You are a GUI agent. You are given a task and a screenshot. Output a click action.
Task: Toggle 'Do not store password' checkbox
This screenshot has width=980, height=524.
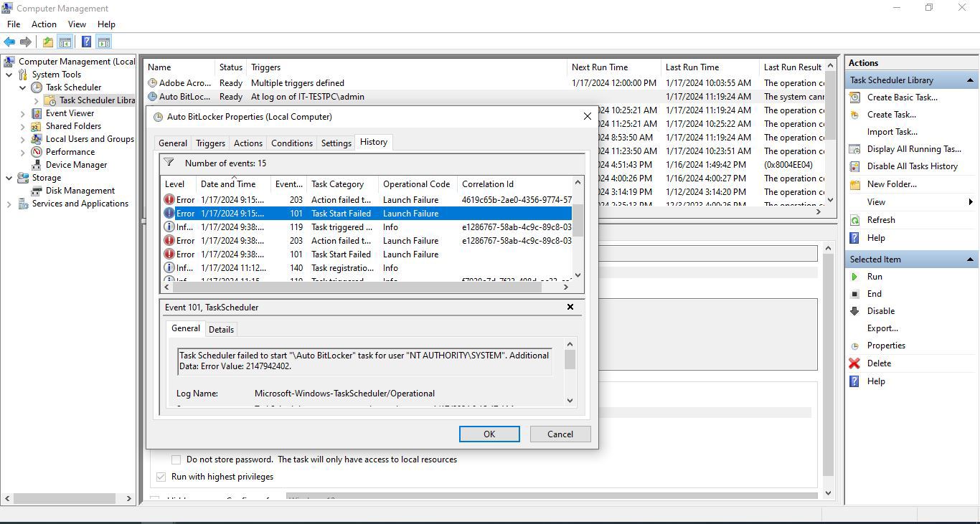click(x=176, y=459)
